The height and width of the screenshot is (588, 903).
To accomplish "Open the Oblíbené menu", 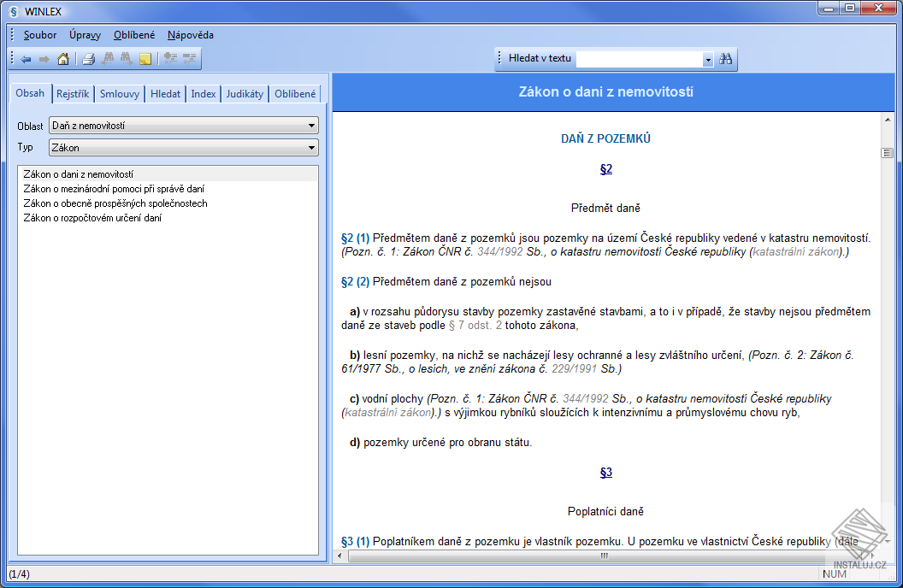I will click(134, 35).
